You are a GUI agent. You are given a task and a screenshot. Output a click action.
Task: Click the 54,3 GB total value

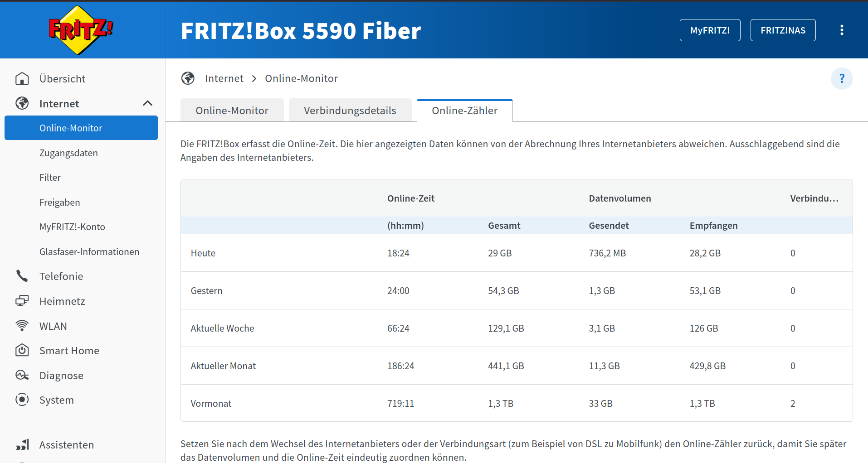point(503,290)
